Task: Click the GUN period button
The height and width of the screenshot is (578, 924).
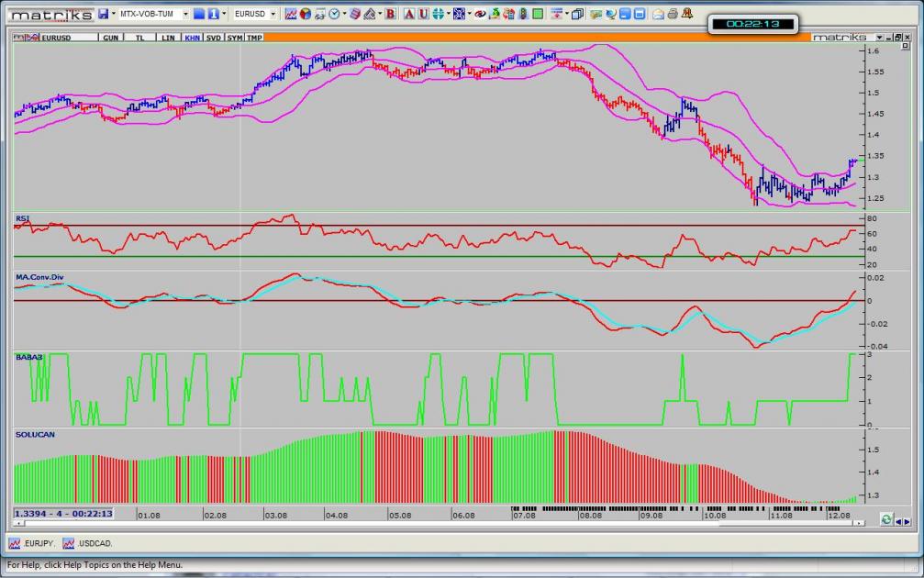Action: [110, 38]
